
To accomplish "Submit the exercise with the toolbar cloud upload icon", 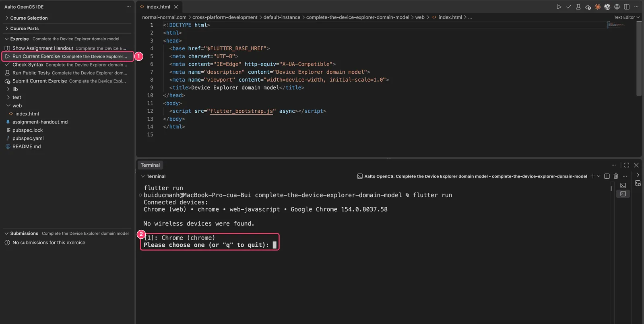I will (x=588, y=7).
